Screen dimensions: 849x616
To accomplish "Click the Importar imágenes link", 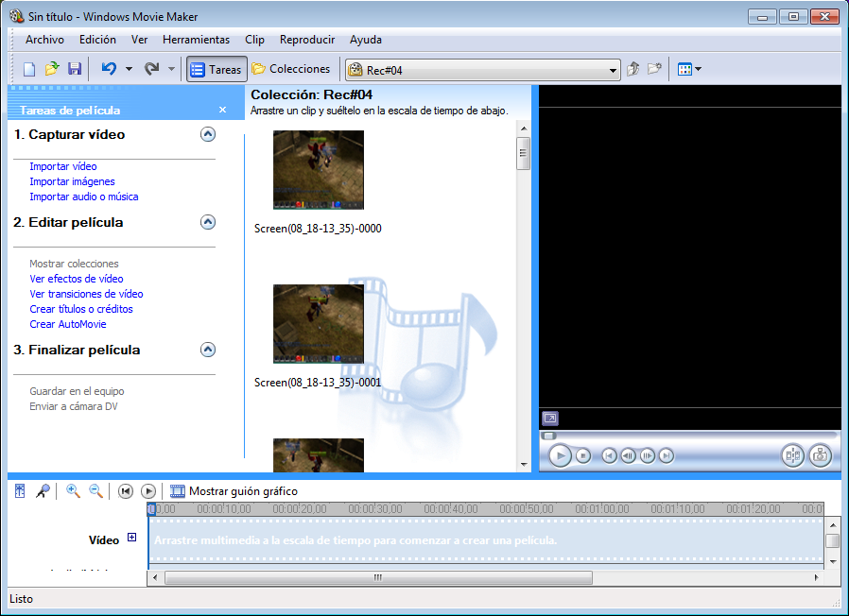I will [72, 181].
